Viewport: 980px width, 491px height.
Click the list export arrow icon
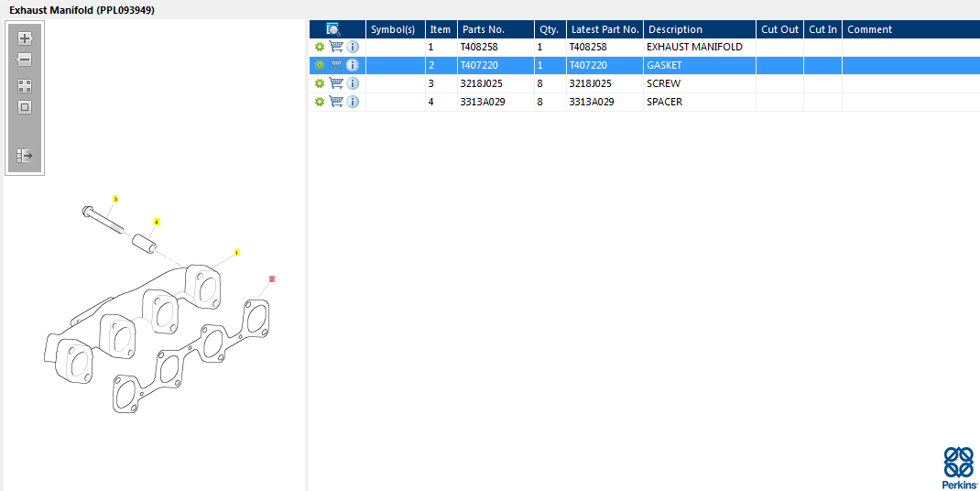tap(25, 156)
